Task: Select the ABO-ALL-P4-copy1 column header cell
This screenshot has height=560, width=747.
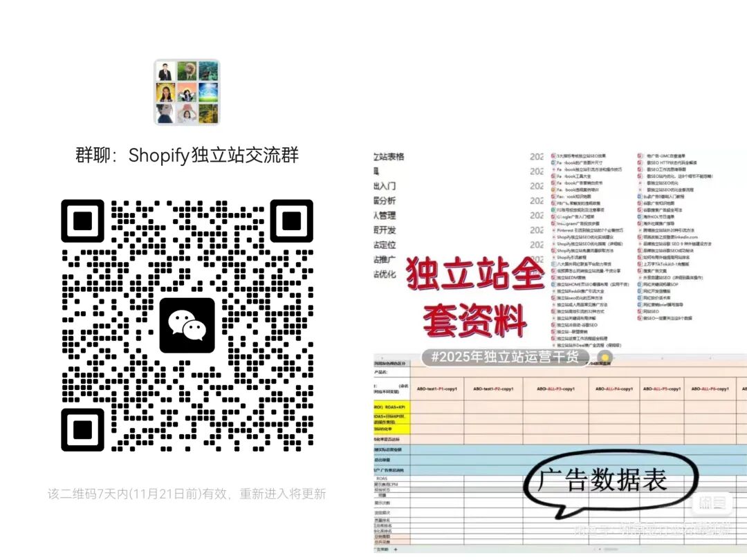Action: (614, 389)
